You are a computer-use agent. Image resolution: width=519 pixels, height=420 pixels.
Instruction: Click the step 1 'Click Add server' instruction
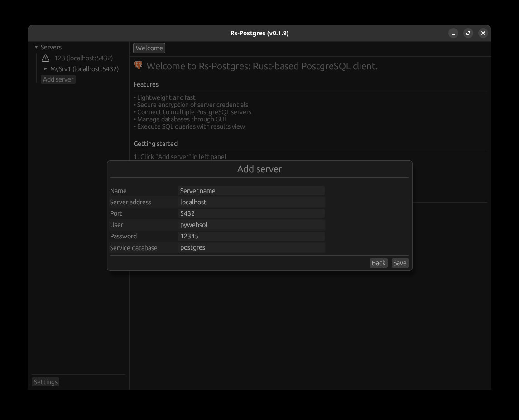tap(180, 157)
